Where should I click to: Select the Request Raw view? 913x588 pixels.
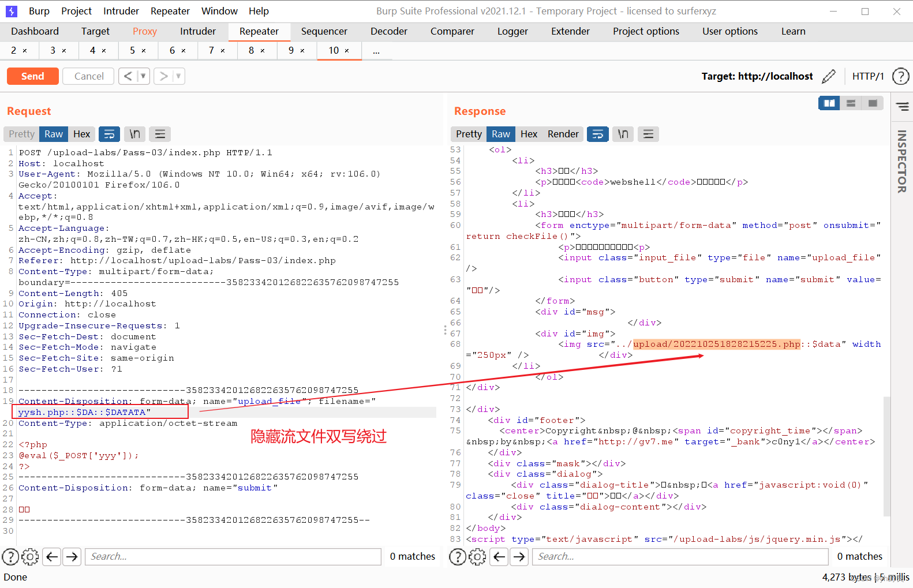(x=54, y=134)
